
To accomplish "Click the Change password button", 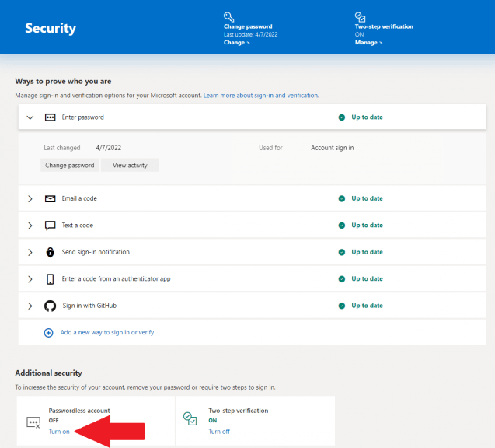I will coord(70,165).
